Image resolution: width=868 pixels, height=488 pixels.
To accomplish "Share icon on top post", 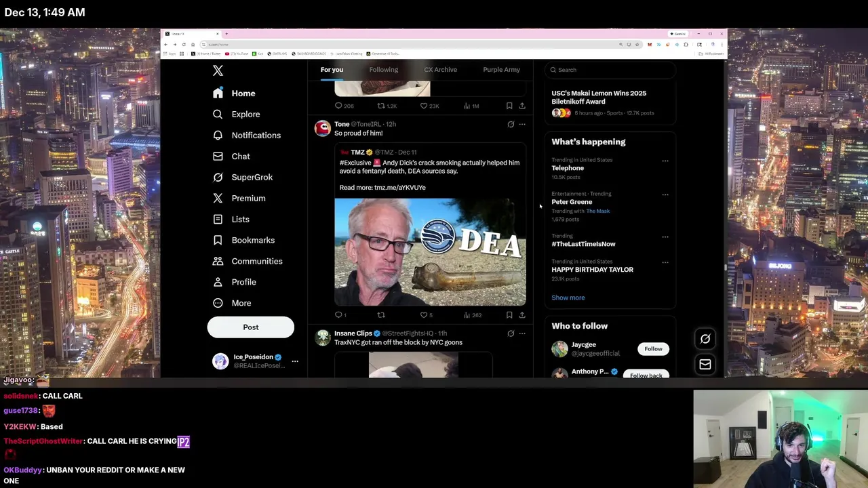I will pos(522,106).
